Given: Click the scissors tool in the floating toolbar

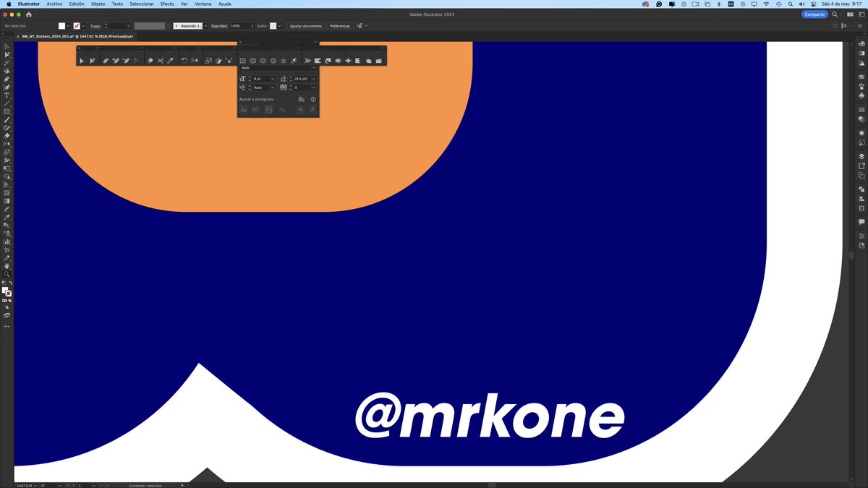Looking at the screenshot, I should pyautogui.click(x=161, y=61).
